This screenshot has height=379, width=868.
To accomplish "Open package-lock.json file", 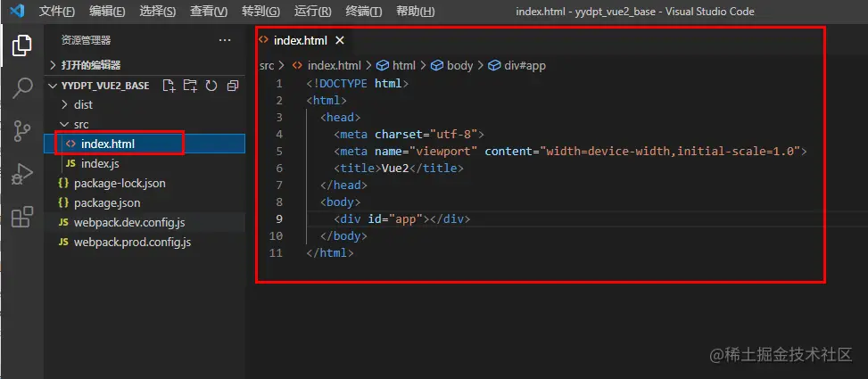I will (145, 183).
